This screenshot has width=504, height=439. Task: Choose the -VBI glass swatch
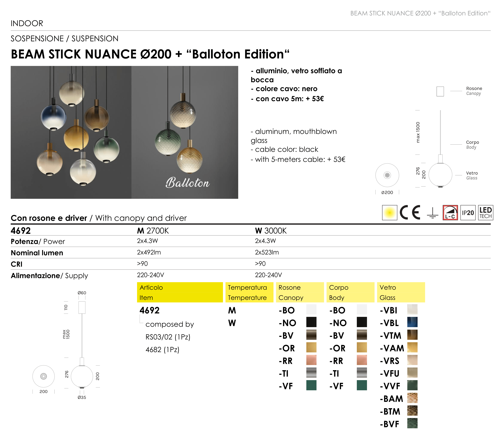[x=412, y=309]
